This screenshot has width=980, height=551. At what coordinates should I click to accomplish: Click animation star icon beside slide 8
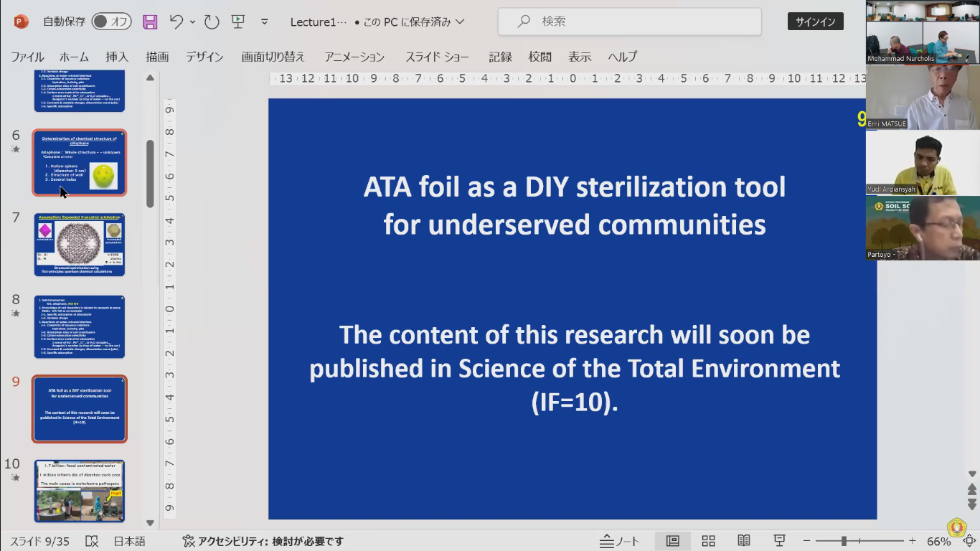click(16, 313)
